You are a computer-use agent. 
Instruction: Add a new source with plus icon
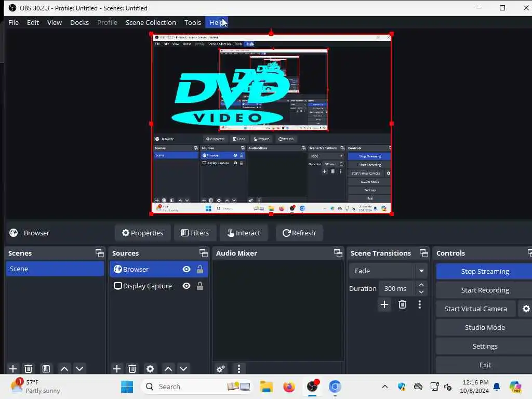tap(117, 368)
